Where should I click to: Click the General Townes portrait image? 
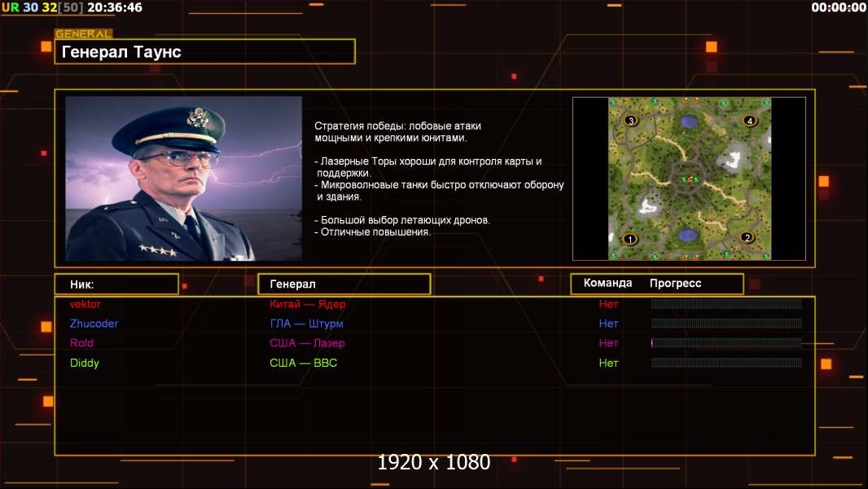coord(184,178)
